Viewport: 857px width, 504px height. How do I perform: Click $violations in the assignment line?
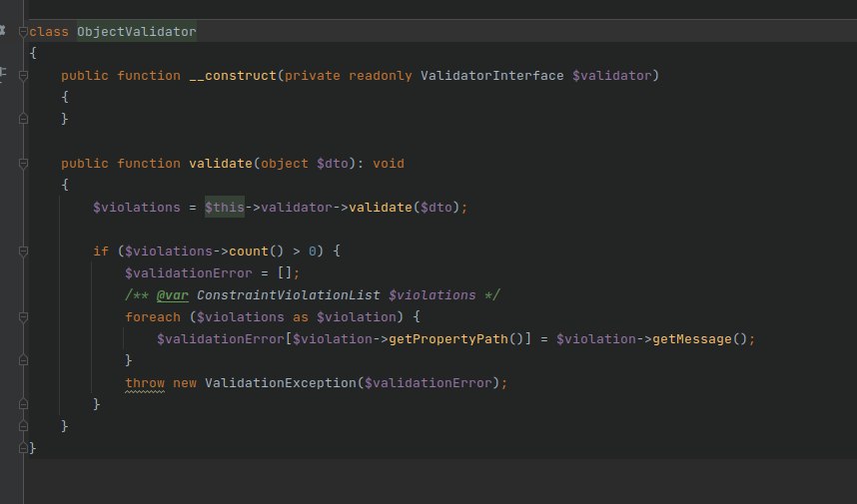pyautogui.click(x=137, y=208)
